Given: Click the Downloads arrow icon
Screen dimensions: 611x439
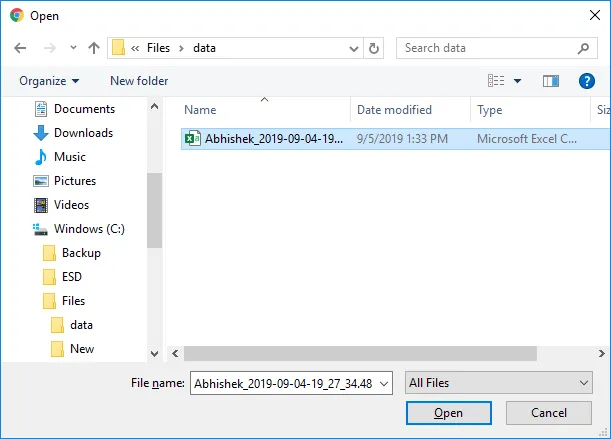Looking at the screenshot, I should coord(41,133).
